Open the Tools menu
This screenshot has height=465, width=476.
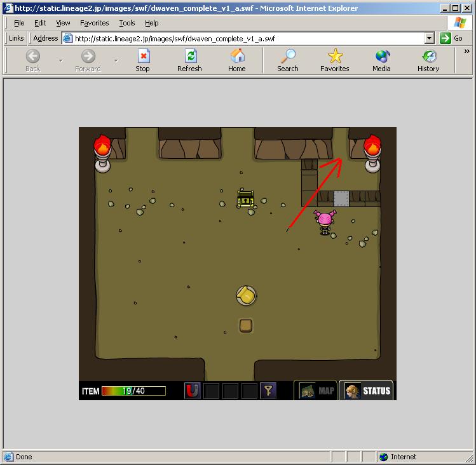[127, 23]
